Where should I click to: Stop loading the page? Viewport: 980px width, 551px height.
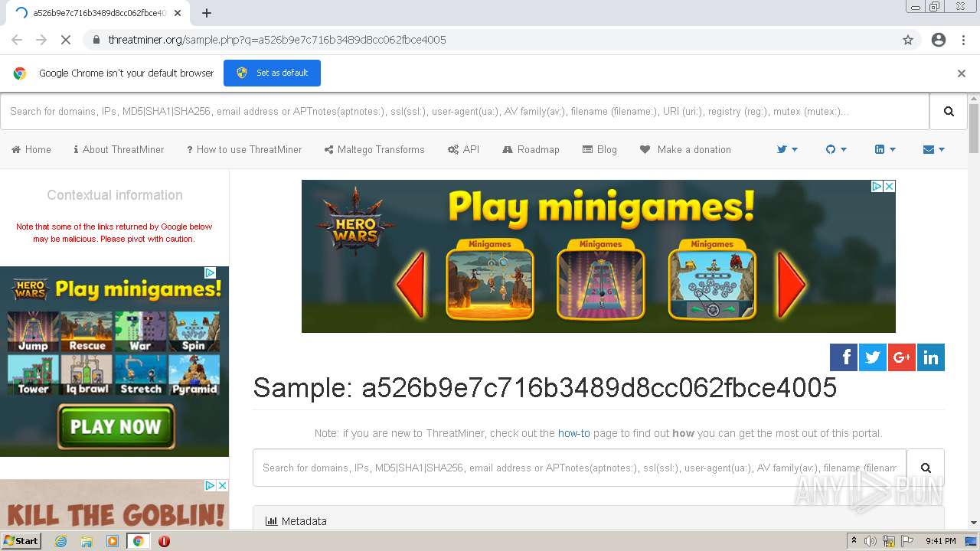tap(66, 40)
